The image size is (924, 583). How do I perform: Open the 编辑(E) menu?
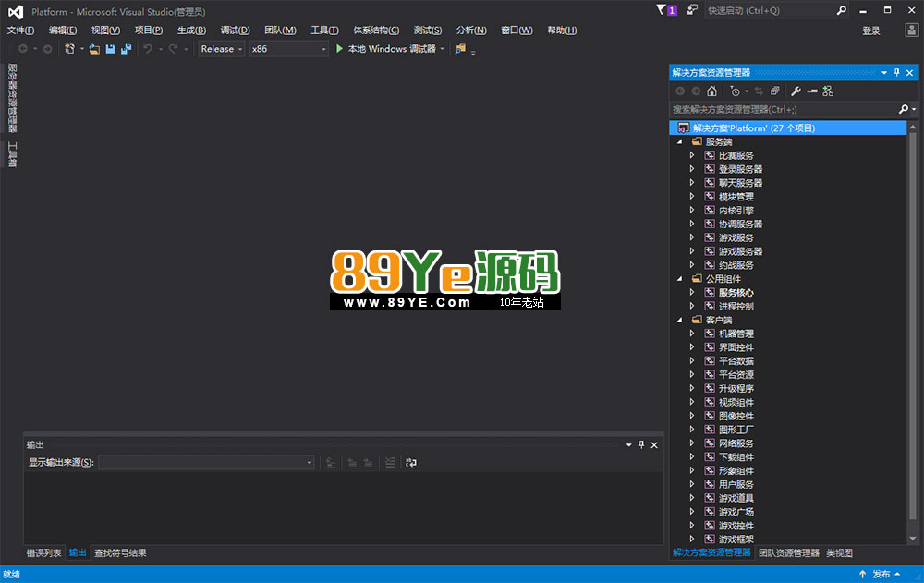pyautogui.click(x=63, y=30)
